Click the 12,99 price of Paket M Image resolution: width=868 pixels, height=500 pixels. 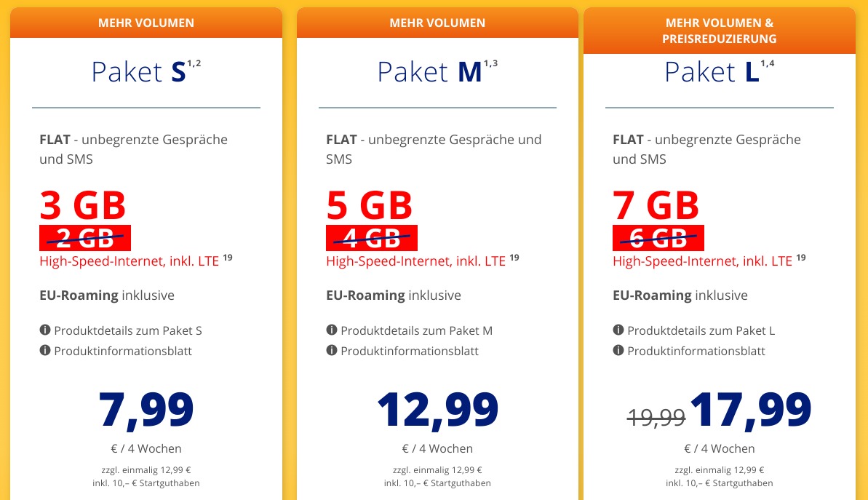click(437, 410)
